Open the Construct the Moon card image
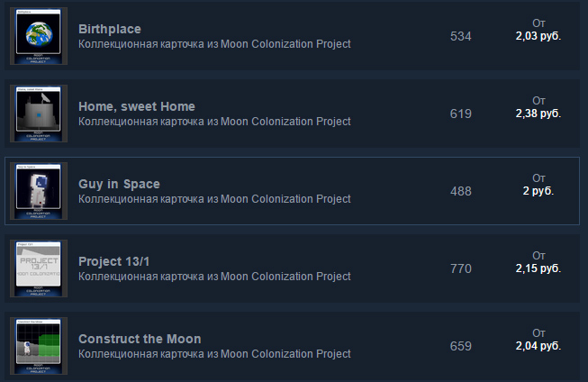The image size is (588, 382). (x=38, y=346)
